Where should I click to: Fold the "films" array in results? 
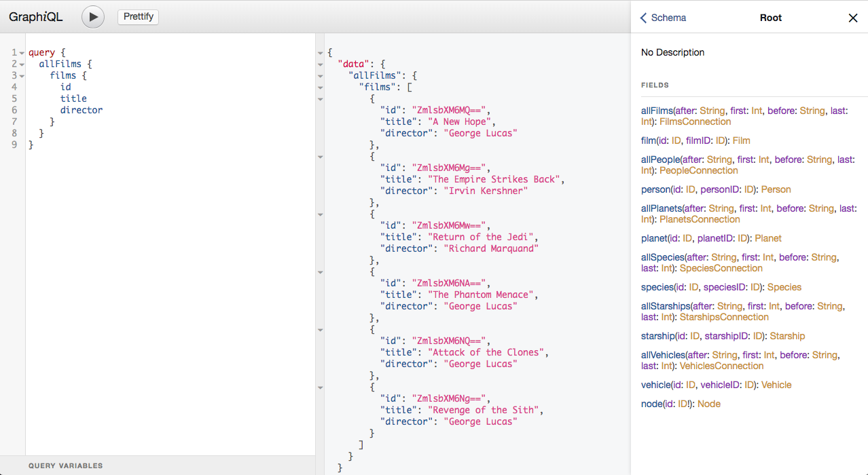(320, 88)
